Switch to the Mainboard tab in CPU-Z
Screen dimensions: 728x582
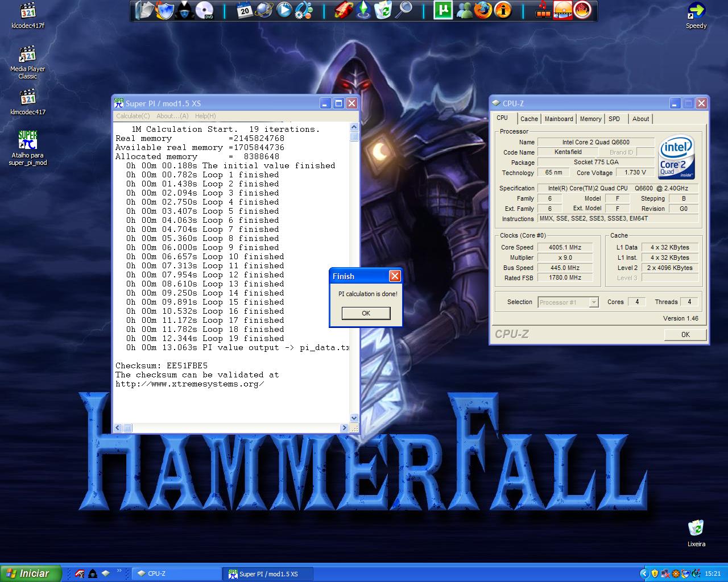pyautogui.click(x=559, y=119)
